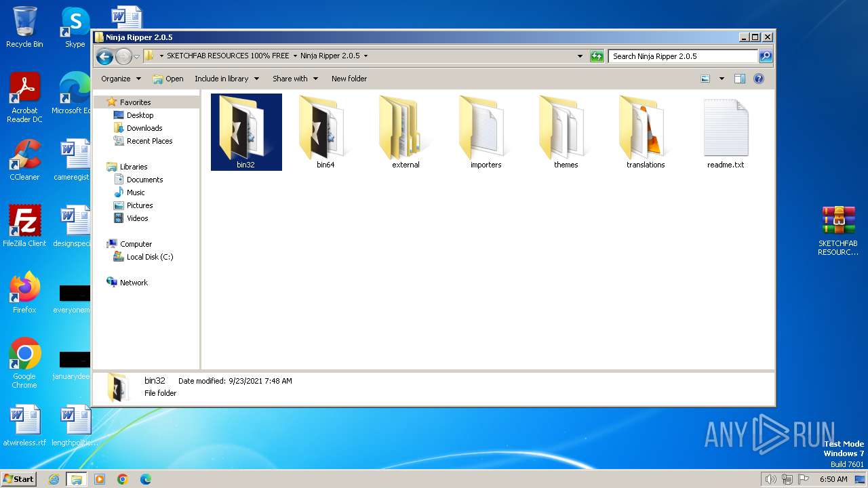Select Favorites in the navigation pane
868x488 pixels.
pyautogui.click(x=135, y=102)
